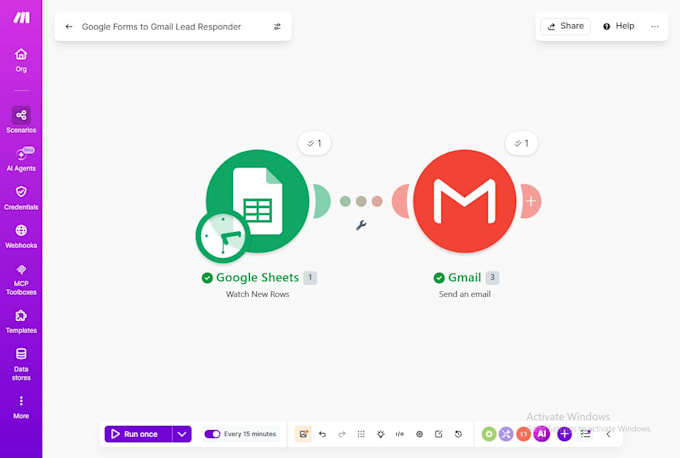Image resolution: width=680 pixels, height=458 pixels.
Task: Open scenario settings sliders icon next to title
Action: 277,26
